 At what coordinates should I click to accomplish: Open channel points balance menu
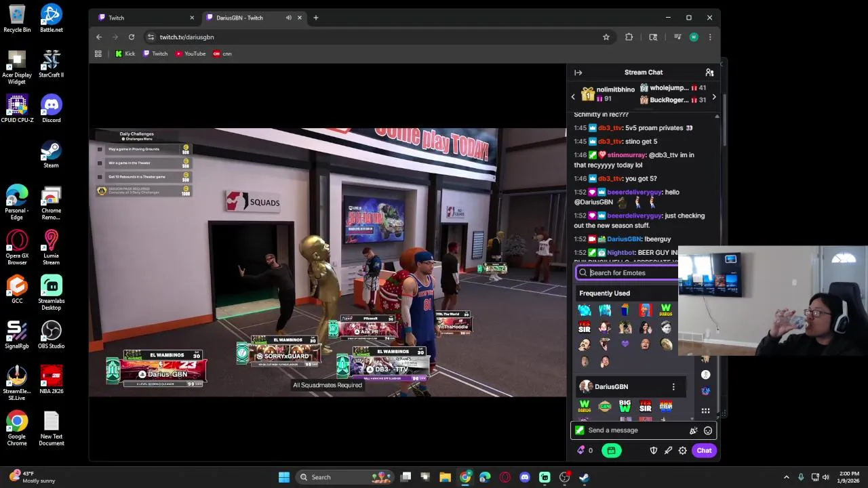click(585, 451)
